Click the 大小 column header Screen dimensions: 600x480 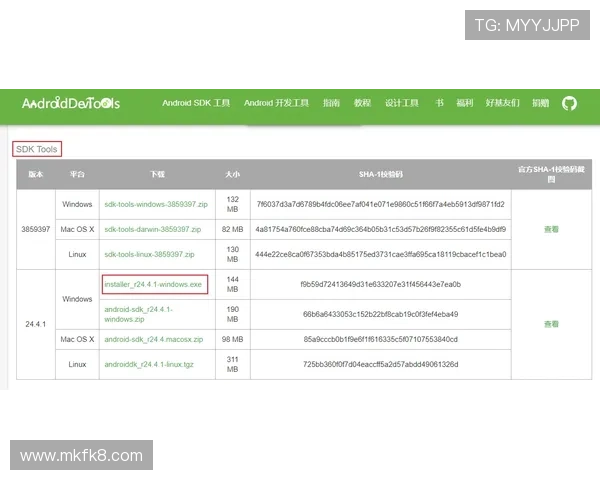233,174
